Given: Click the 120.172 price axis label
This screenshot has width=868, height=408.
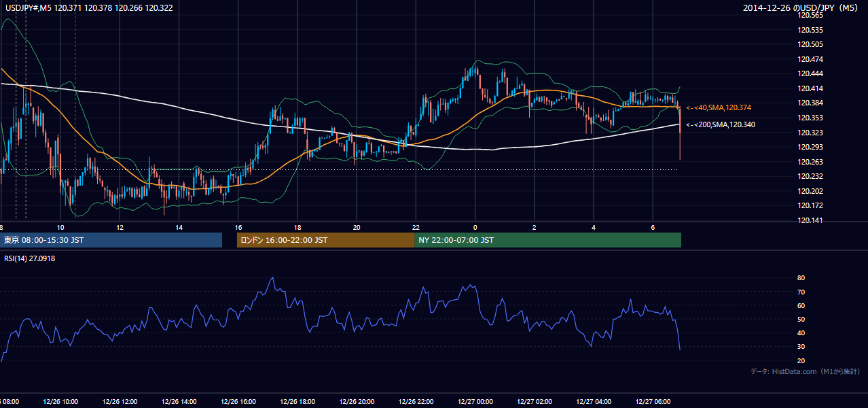Looking at the screenshot, I should click(x=809, y=205).
